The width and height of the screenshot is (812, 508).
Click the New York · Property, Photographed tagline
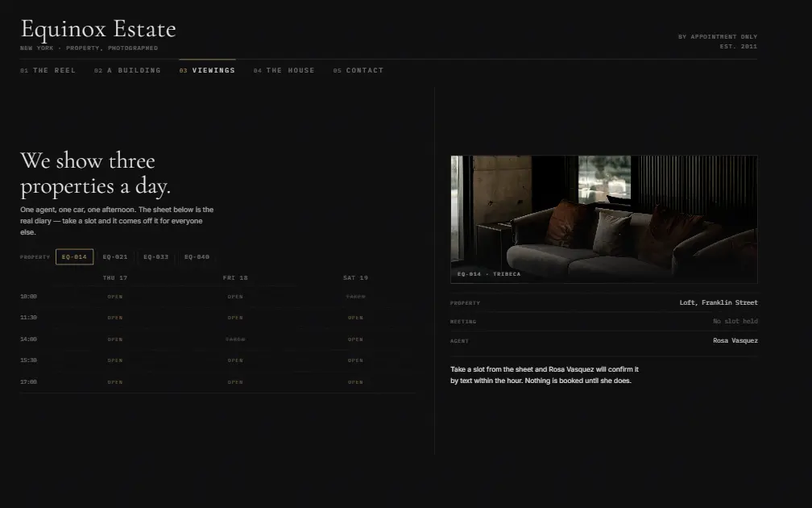[89, 48]
